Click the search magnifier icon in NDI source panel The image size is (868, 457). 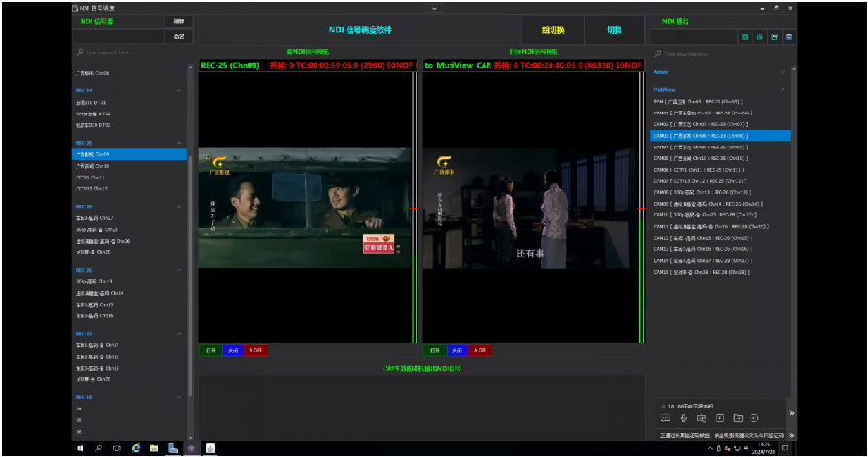point(80,52)
